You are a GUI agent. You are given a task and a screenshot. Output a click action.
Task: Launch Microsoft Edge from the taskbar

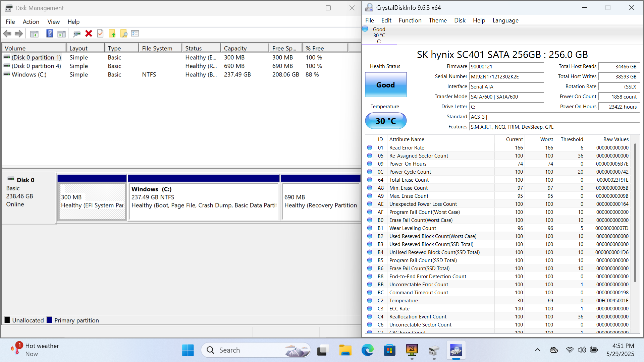[x=367, y=350]
